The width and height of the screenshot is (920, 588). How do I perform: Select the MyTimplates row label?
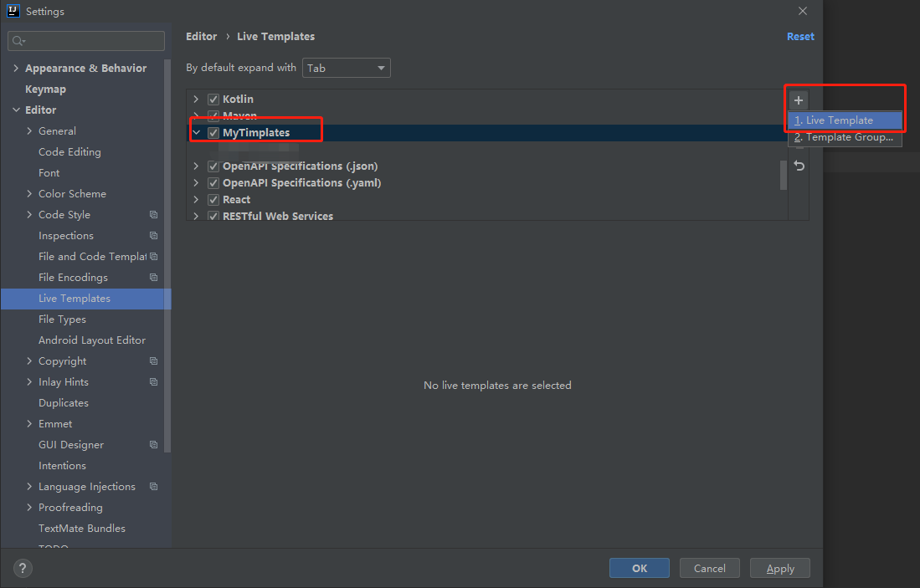pyautogui.click(x=256, y=132)
